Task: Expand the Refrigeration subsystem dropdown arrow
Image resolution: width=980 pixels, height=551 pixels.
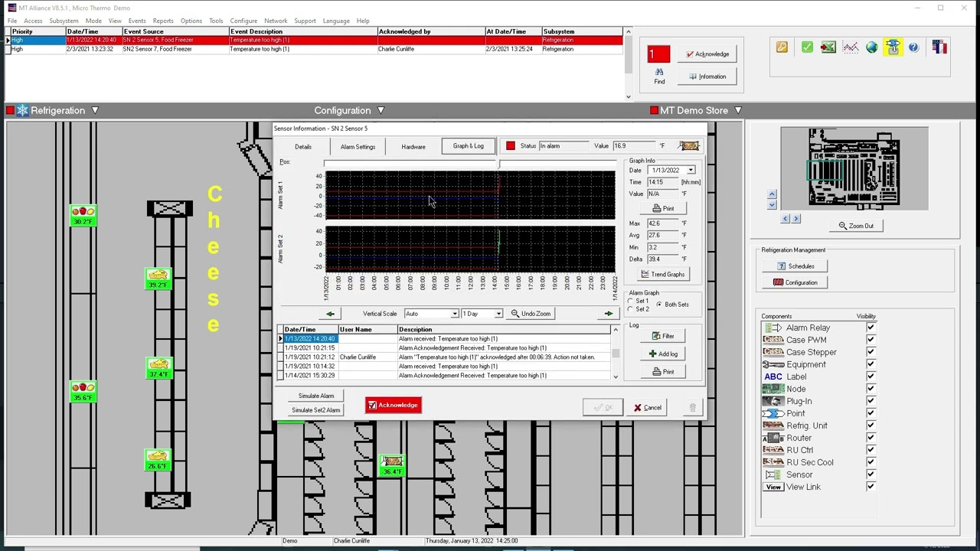Action: click(x=95, y=110)
